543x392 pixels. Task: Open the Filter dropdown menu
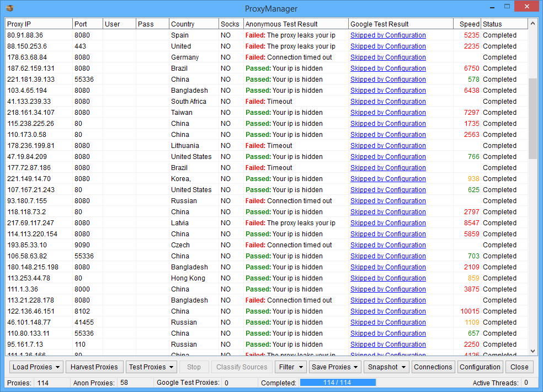(x=291, y=367)
